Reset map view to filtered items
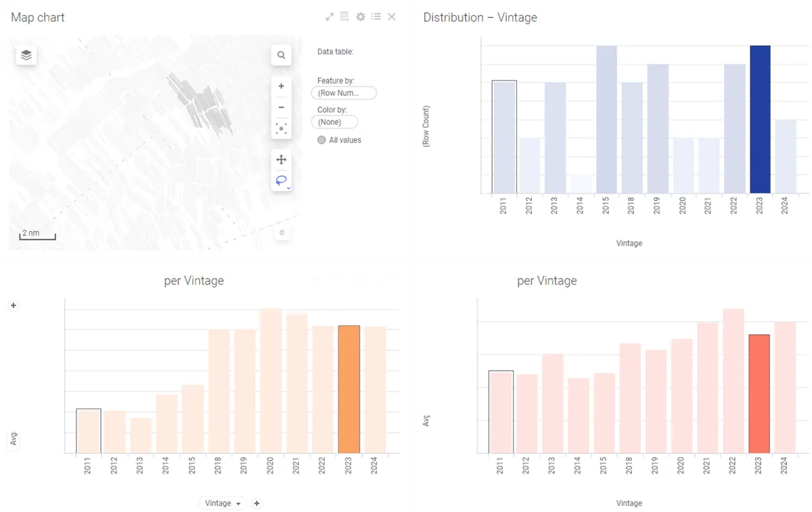The height and width of the screenshot is (512, 812). click(281, 129)
